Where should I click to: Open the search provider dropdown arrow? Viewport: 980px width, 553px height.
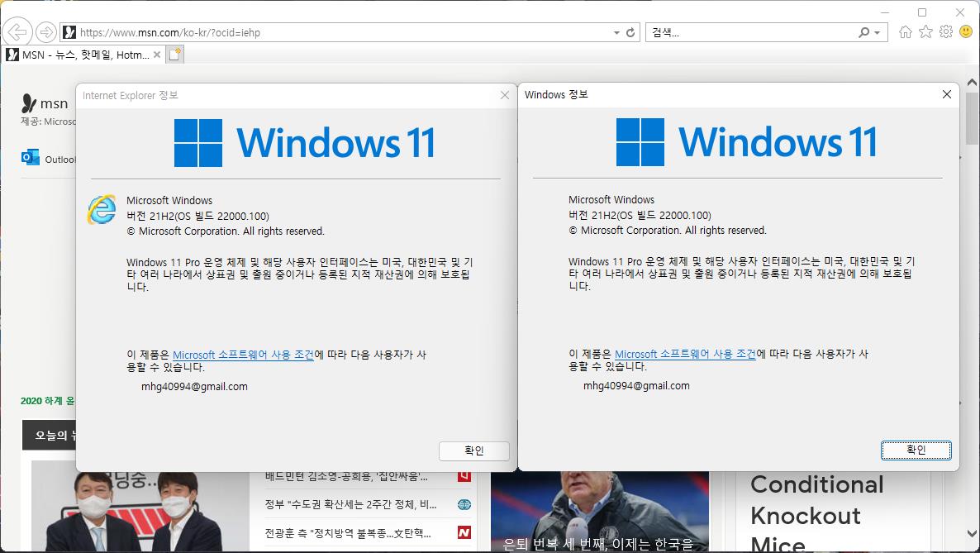[878, 32]
